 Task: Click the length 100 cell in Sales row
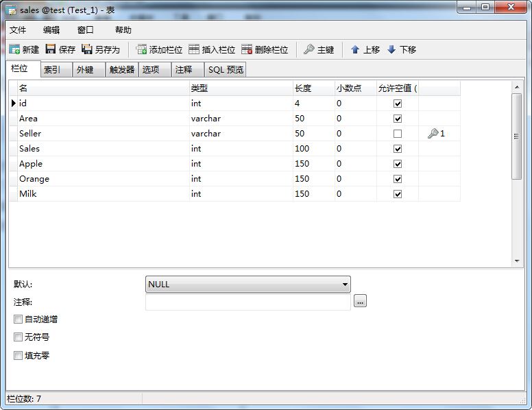point(314,149)
